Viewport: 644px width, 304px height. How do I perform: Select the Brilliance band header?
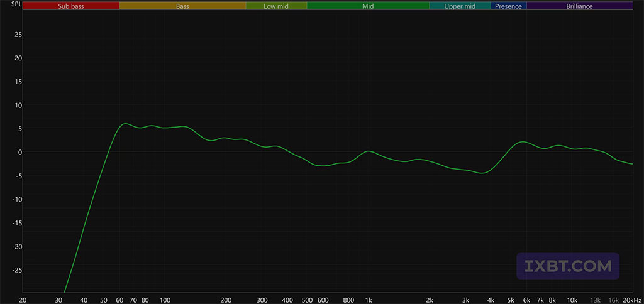click(579, 6)
